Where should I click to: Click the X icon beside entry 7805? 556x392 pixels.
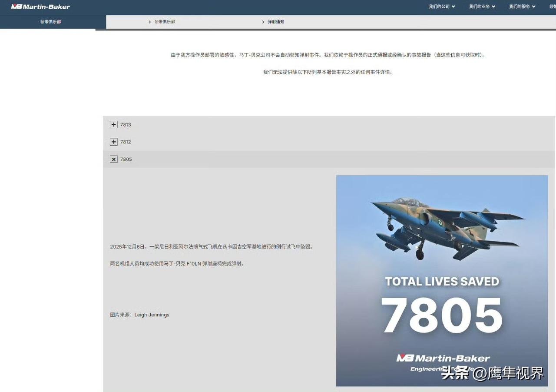(113, 159)
